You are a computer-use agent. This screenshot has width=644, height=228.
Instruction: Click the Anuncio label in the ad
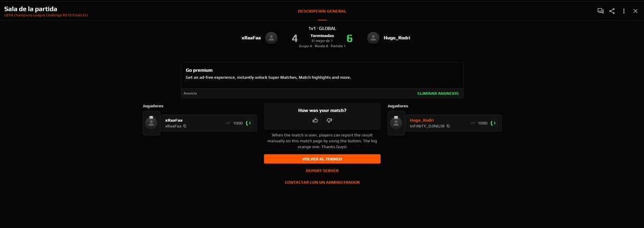point(190,93)
